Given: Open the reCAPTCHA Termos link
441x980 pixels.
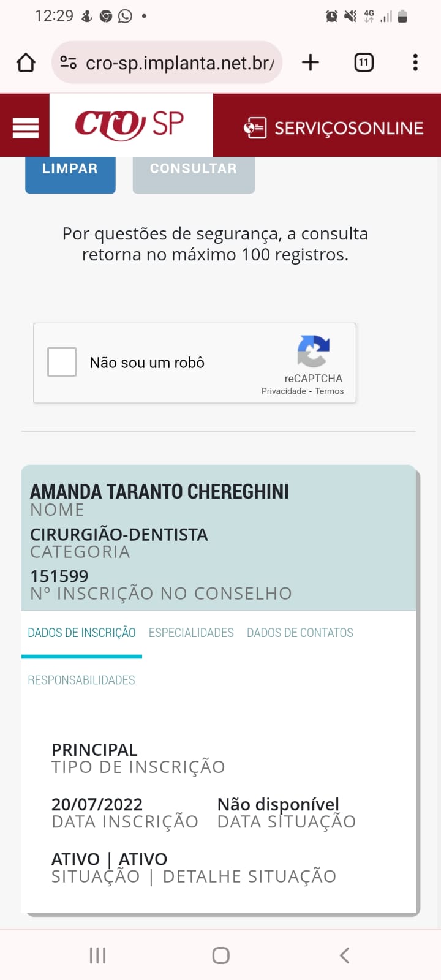Looking at the screenshot, I should click(x=330, y=391).
